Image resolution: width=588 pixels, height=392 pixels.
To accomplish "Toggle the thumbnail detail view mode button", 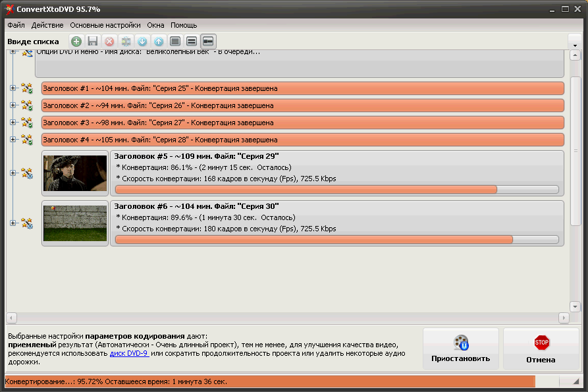I will pyautogui.click(x=207, y=42).
